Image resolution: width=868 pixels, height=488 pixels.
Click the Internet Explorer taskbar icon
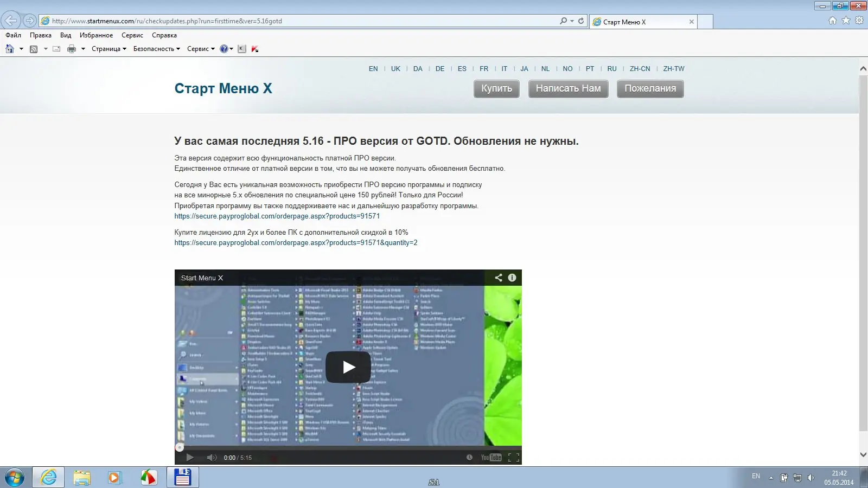click(x=49, y=477)
